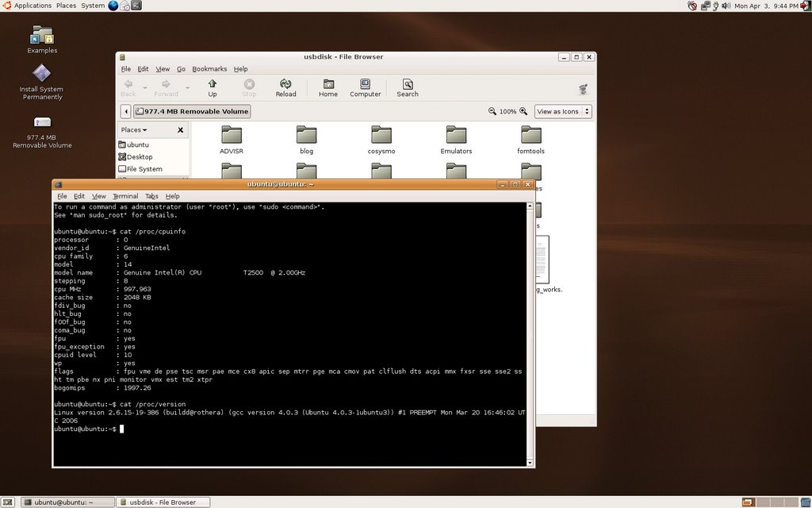Open the Terminal menu in terminal window
Viewport: 812px width, 508px height.
124,196
